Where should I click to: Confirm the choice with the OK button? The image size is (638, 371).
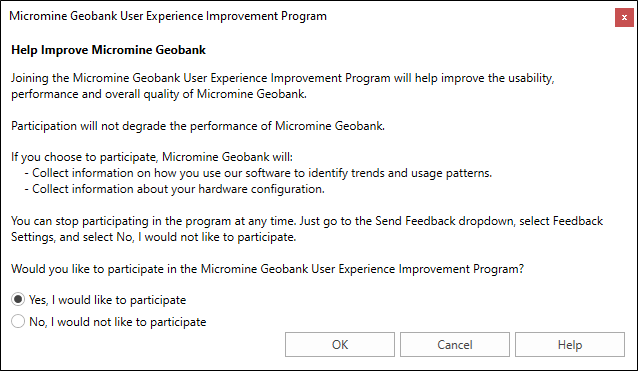[x=340, y=345]
